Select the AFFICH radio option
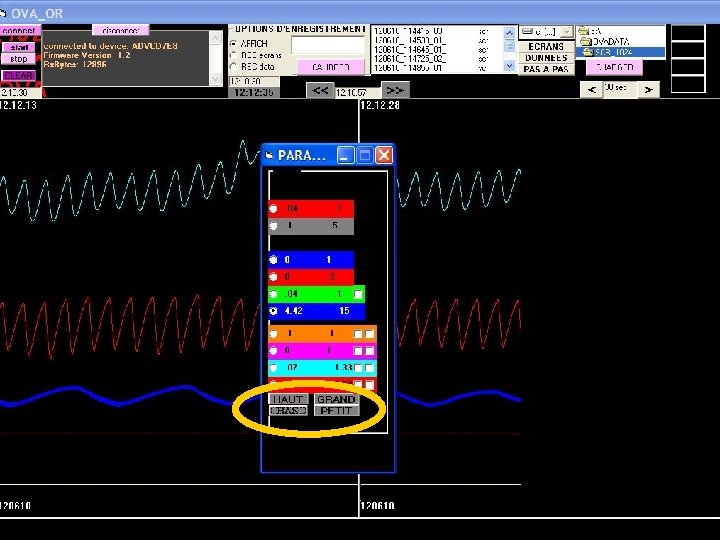Screen dimensions: 720x540 [x=234, y=44]
